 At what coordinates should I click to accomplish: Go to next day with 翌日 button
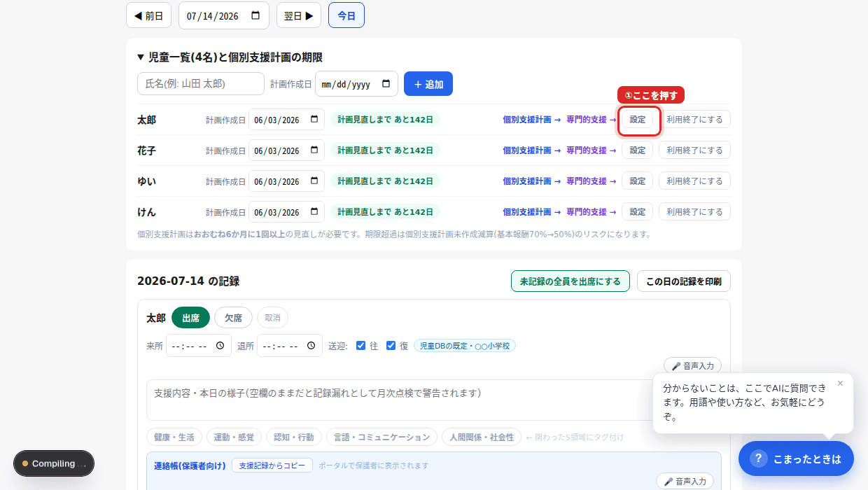pyautogui.click(x=299, y=15)
